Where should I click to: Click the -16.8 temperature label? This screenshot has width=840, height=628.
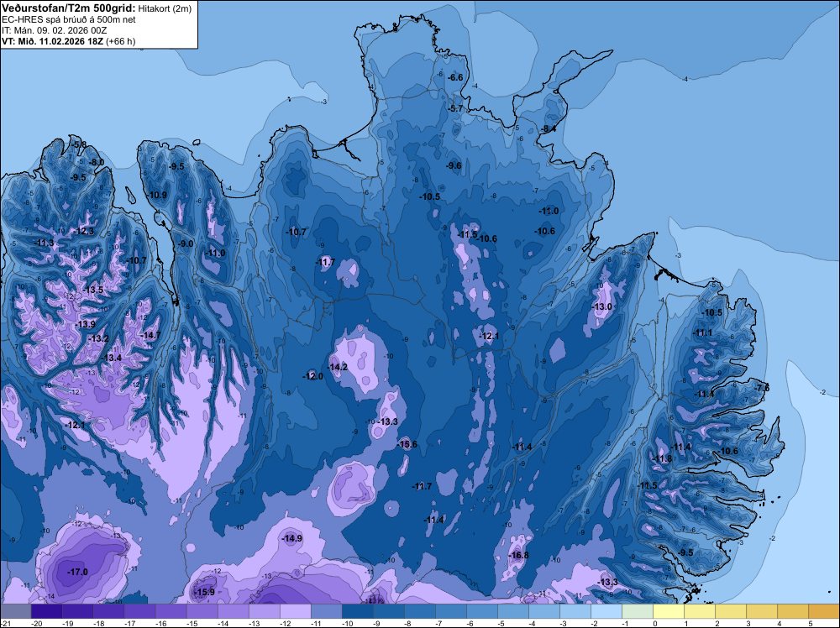(518, 555)
